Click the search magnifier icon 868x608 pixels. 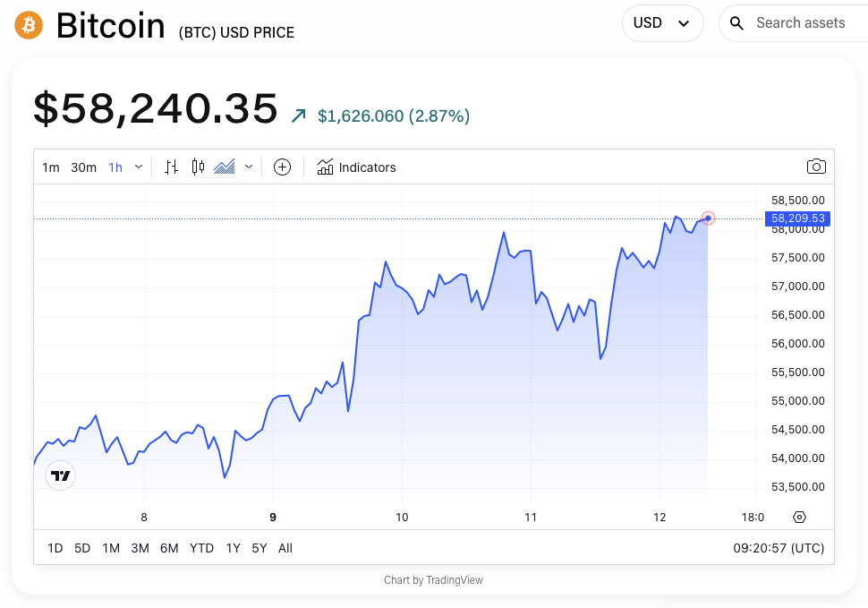click(736, 22)
